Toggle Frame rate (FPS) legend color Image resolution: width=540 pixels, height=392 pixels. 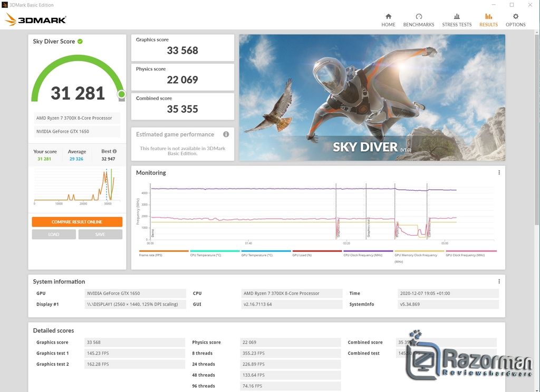[164, 251]
